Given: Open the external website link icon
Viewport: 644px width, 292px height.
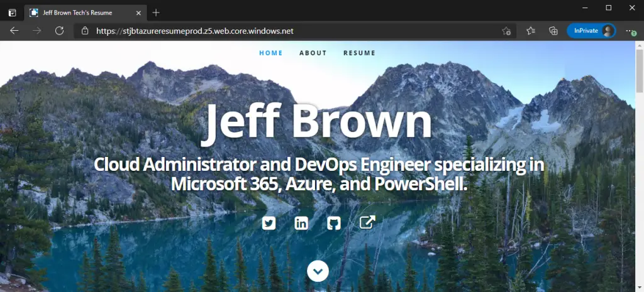Looking at the screenshot, I should pyautogui.click(x=367, y=222).
